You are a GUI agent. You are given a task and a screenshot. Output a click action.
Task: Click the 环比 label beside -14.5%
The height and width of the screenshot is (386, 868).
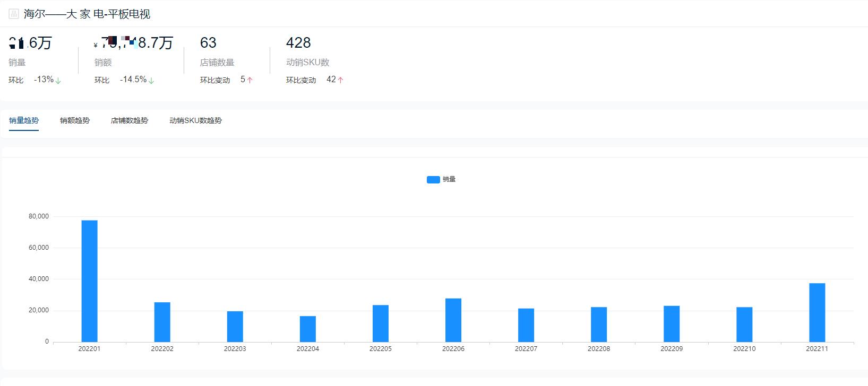click(102, 80)
